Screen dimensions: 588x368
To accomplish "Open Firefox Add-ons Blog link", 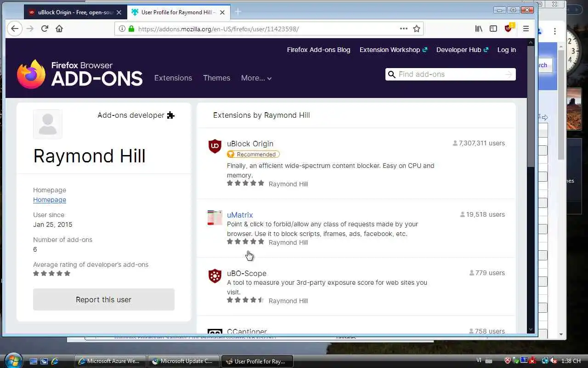I will point(318,50).
